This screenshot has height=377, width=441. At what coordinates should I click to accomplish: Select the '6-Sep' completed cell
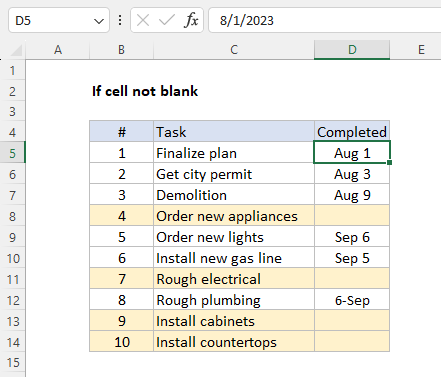pos(352,300)
